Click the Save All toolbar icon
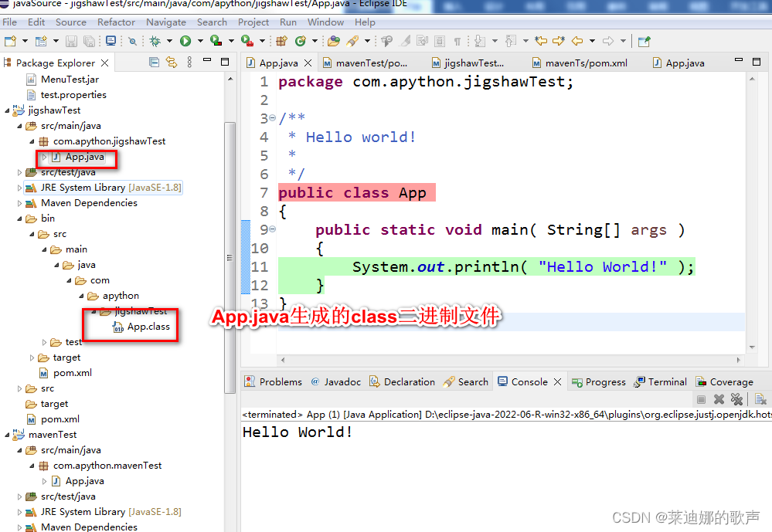This screenshot has height=532, width=772. click(89, 41)
